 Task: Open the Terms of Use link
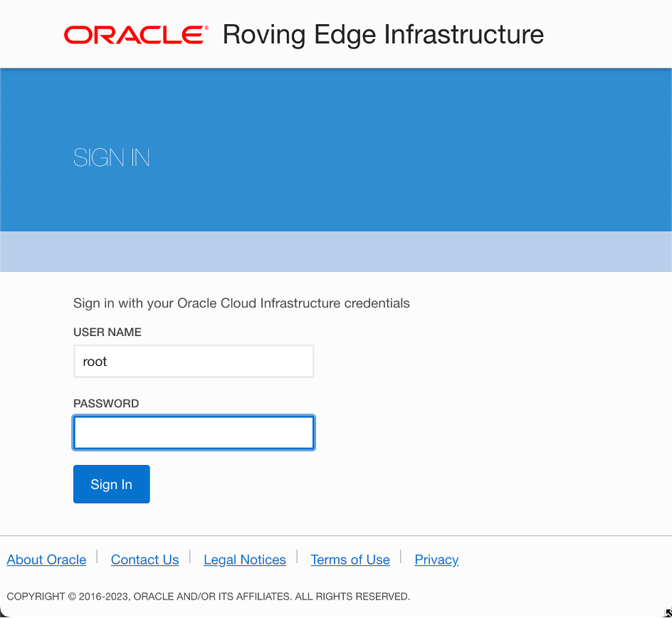[x=350, y=560]
